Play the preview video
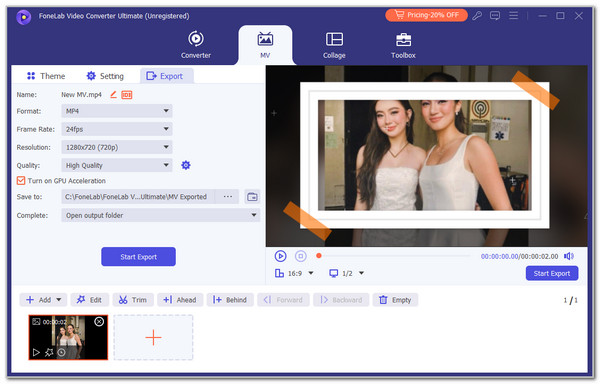This screenshot has height=384, width=600. (280, 256)
